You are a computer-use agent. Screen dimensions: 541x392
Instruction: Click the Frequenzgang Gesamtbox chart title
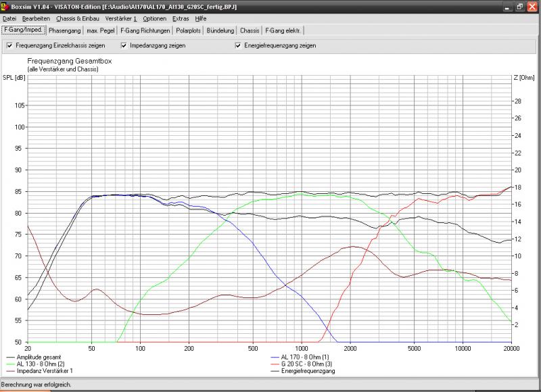(70, 61)
